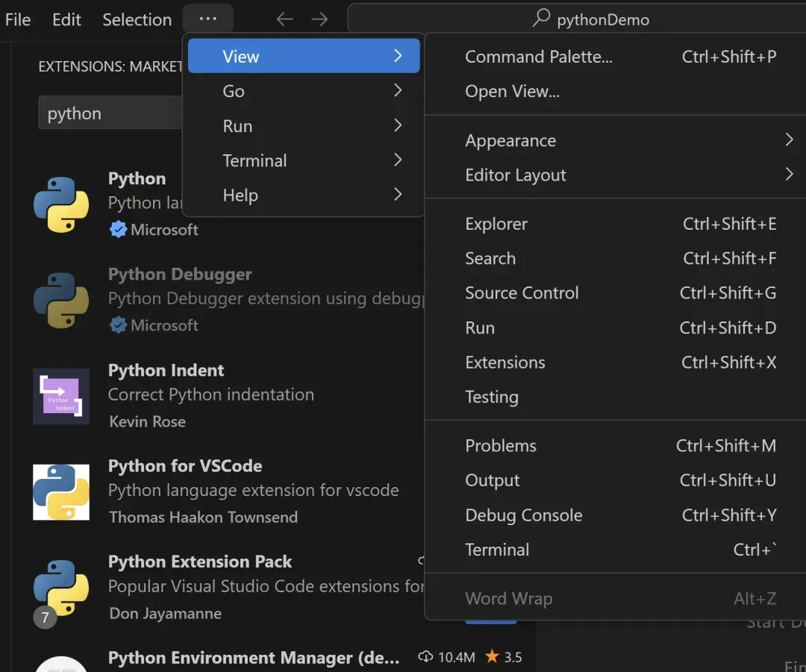
Task: Click the Python Indent extension icon
Action: tap(61, 396)
